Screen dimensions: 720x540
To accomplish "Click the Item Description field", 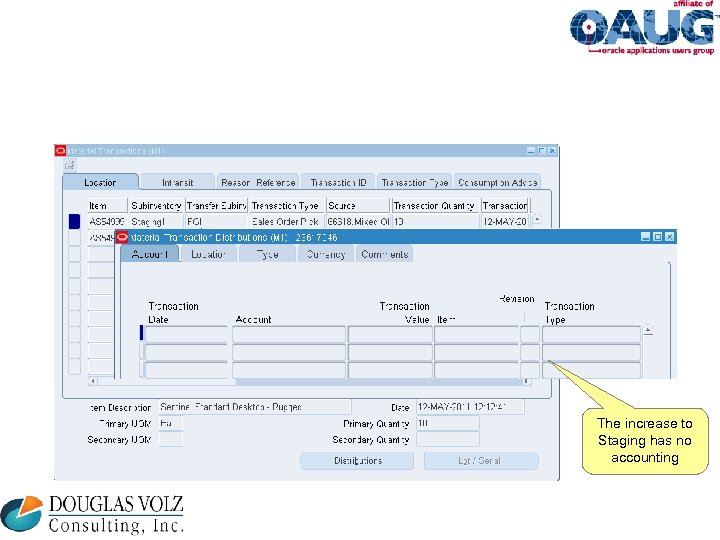I will click(255, 407).
